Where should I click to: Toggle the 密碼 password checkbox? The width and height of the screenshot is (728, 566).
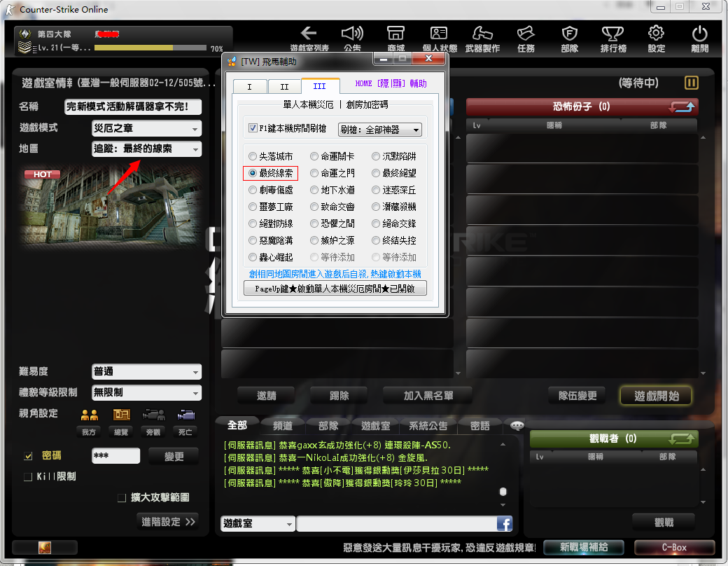tap(29, 456)
